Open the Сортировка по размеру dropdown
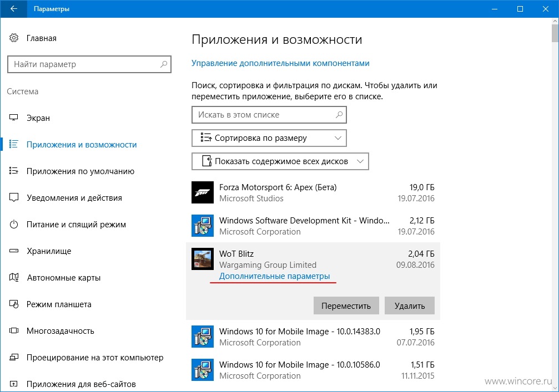This screenshot has height=392, width=559. pos(269,138)
